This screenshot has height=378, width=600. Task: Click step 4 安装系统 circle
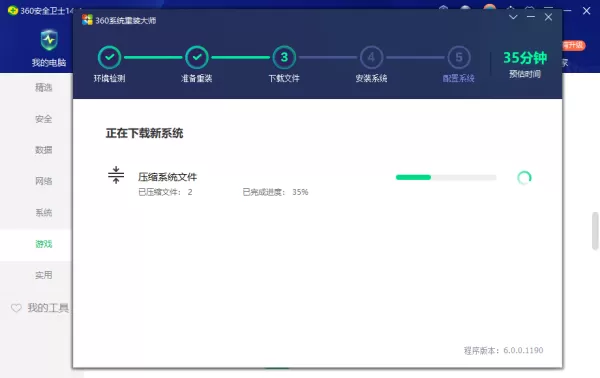pyautogui.click(x=371, y=57)
